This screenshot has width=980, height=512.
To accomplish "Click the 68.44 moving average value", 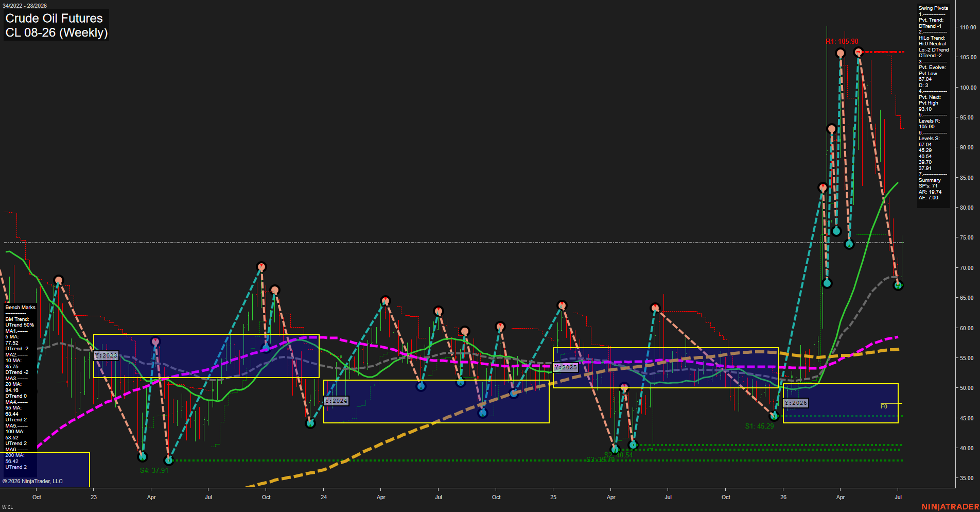I will point(12,414).
